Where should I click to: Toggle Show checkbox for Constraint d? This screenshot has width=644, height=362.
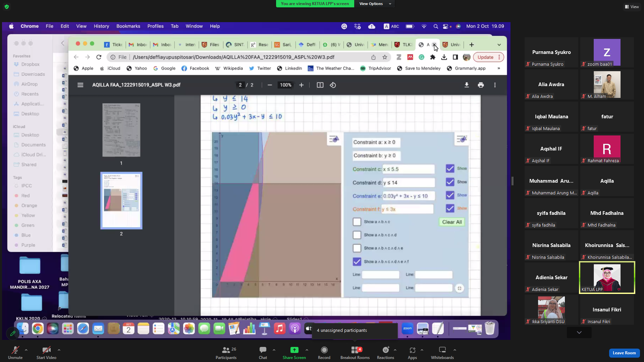click(x=450, y=182)
